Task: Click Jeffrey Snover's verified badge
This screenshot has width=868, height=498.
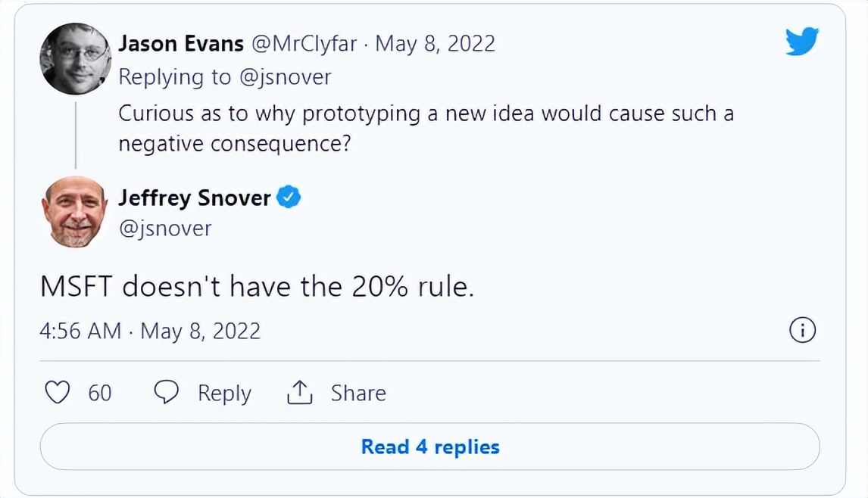Action: 290,197
